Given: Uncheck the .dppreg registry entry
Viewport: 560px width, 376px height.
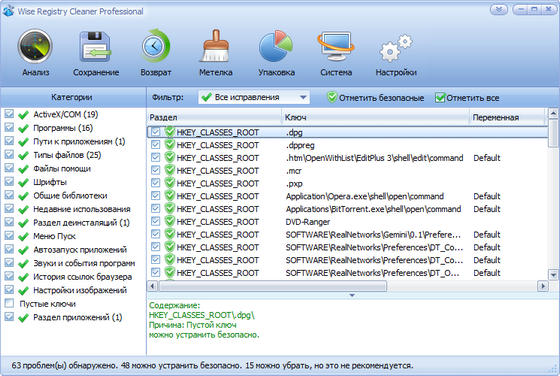Looking at the screenshot, I should coord(155,145).
